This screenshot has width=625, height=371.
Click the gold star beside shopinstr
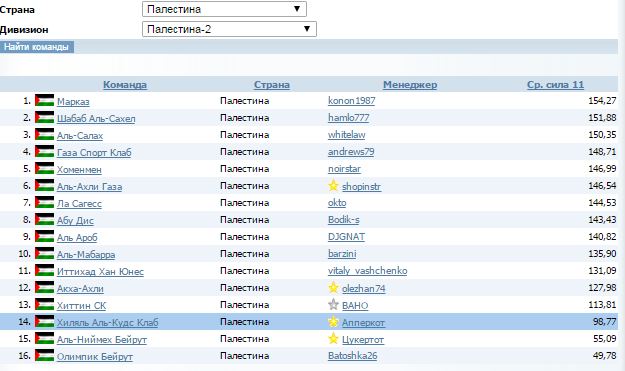(333, 186)
